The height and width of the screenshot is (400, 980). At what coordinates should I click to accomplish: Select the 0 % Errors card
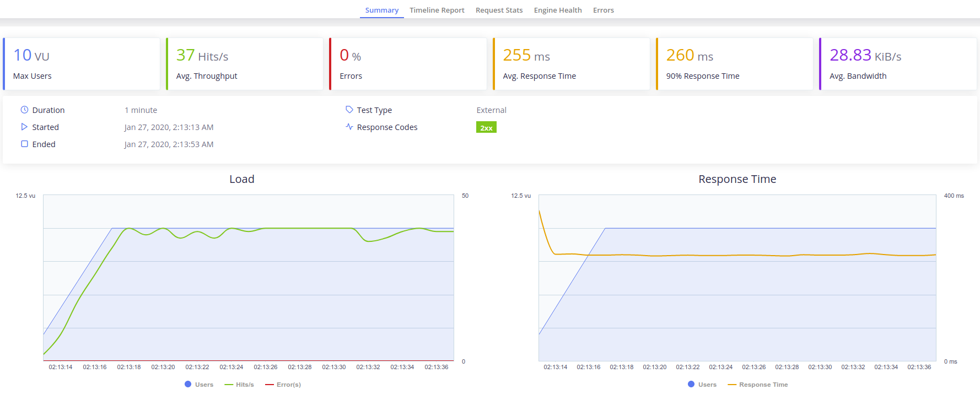408,64
